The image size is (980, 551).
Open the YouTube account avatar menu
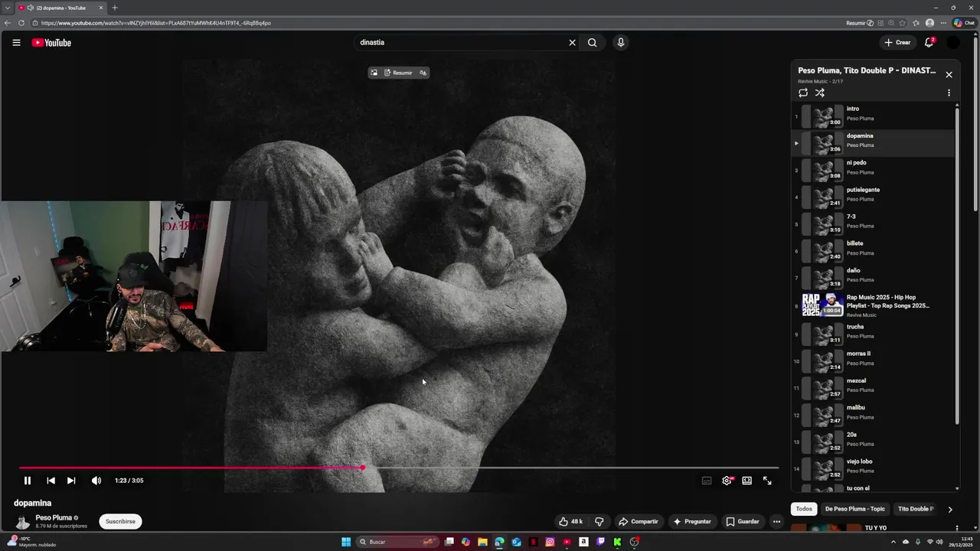point(953,43)
